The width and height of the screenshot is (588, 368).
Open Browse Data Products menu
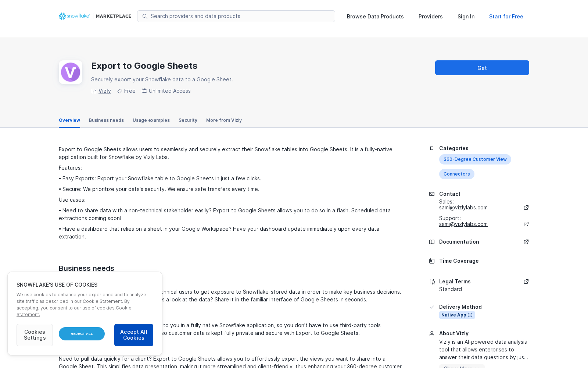point(375,17)
